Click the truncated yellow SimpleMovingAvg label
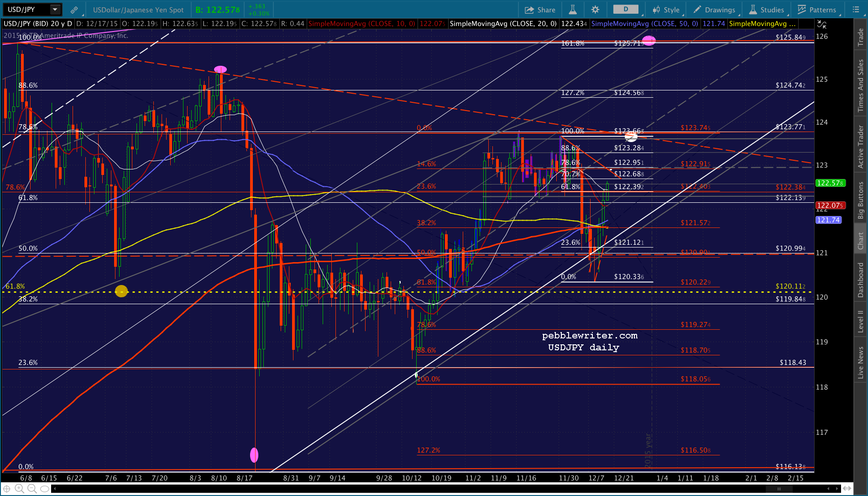868x496 pixels. 762,24
